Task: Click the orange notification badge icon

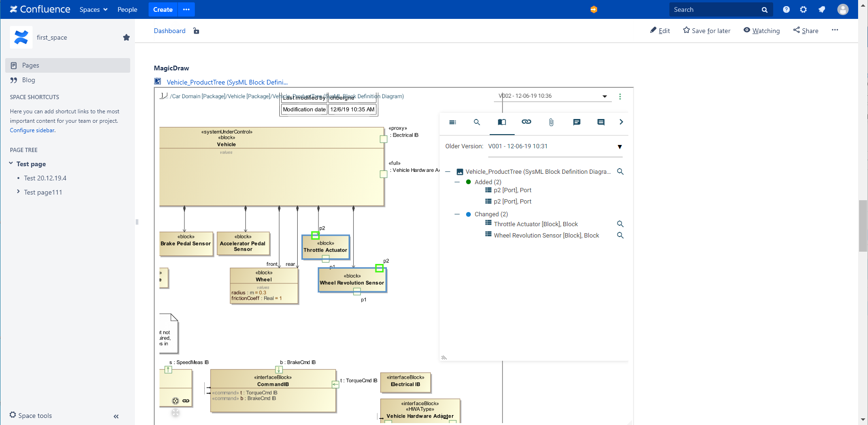Action: point(593,9)
